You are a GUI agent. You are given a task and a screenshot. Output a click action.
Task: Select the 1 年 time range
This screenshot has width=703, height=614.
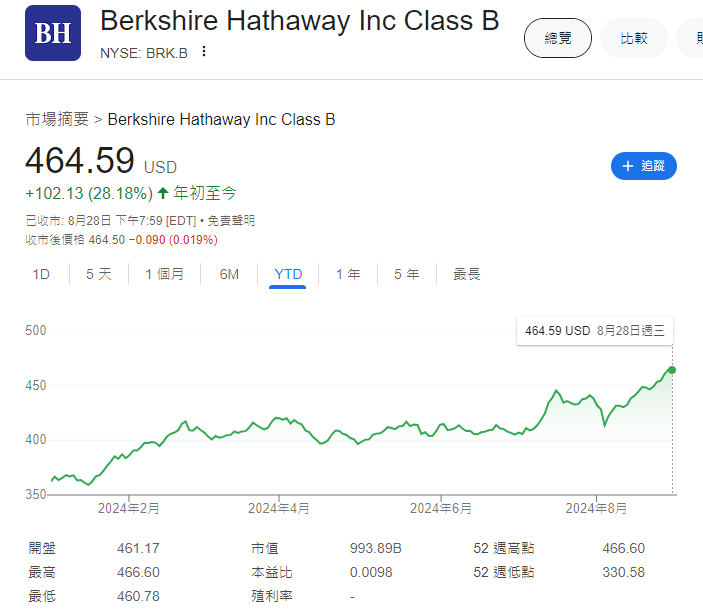pyautogui.click(x=348, y=274)
